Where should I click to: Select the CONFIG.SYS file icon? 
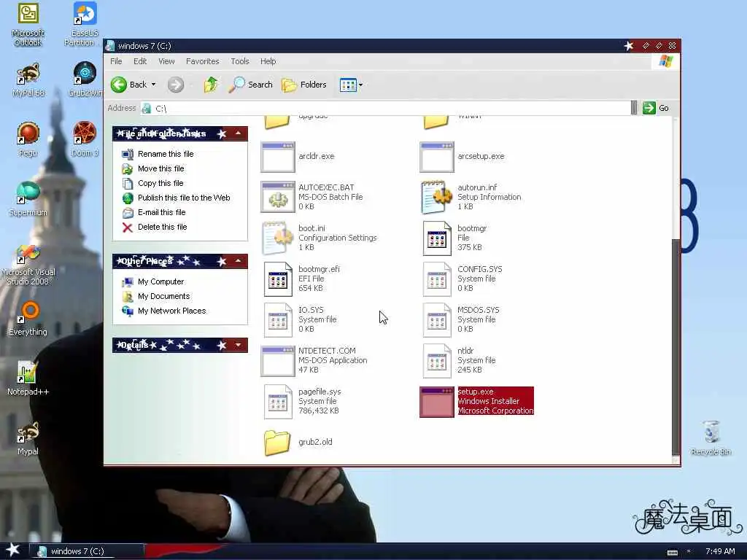coord(437,279)
